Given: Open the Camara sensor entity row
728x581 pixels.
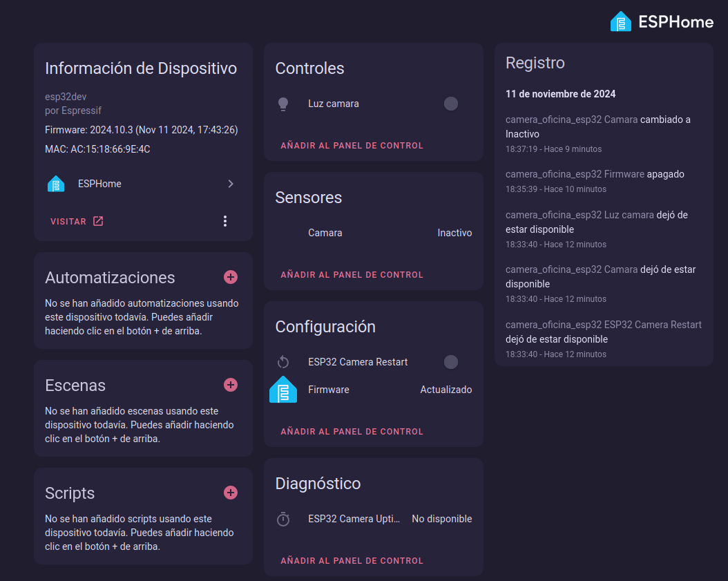Looking at the screenshot, I should tap(373, 233).
